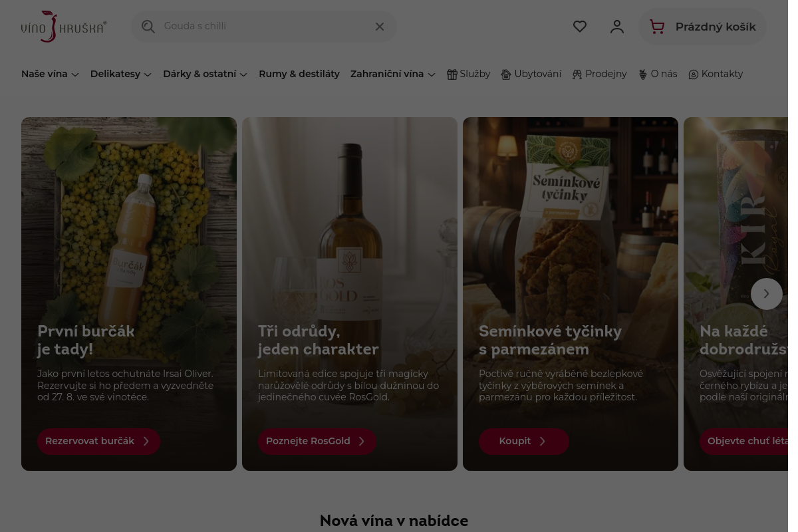Expand Dárky & ostatní dropdown
Image resolution: width=798 pixels, height=532 pixels.
click(x=205, y=74)
